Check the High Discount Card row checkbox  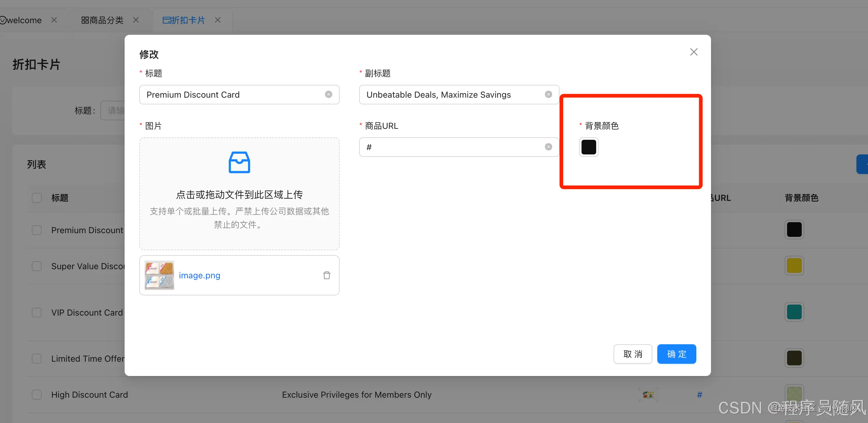tap(36, 395)
